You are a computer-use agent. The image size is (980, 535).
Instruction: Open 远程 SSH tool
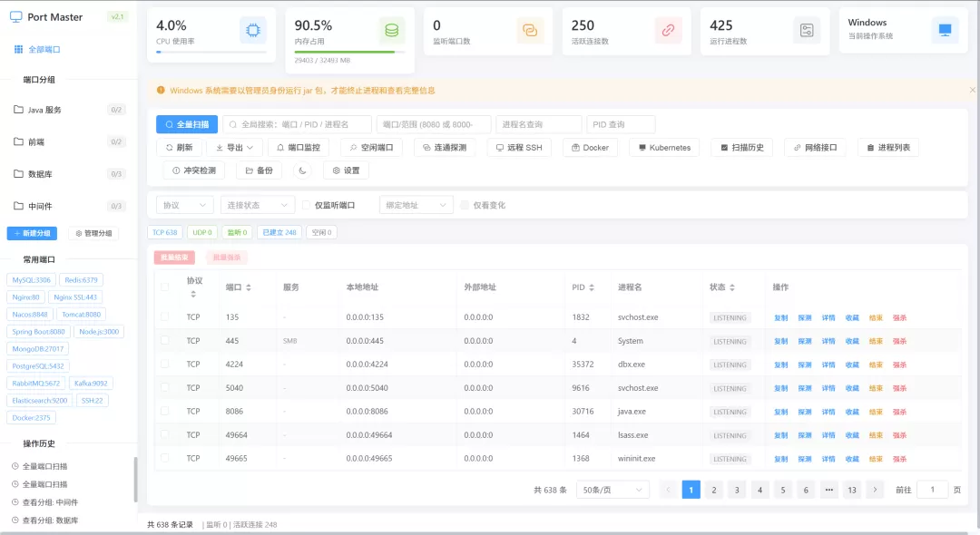tap(519, 148)
